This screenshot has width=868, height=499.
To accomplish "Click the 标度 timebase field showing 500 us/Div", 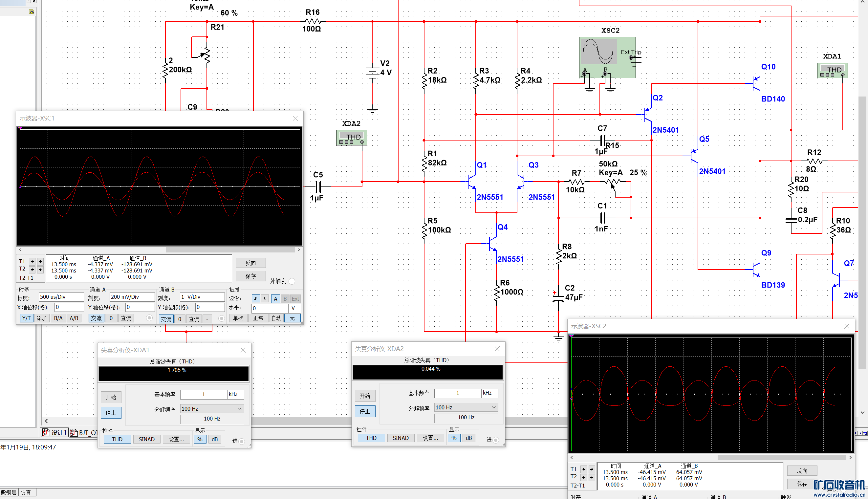I will 61,297.
